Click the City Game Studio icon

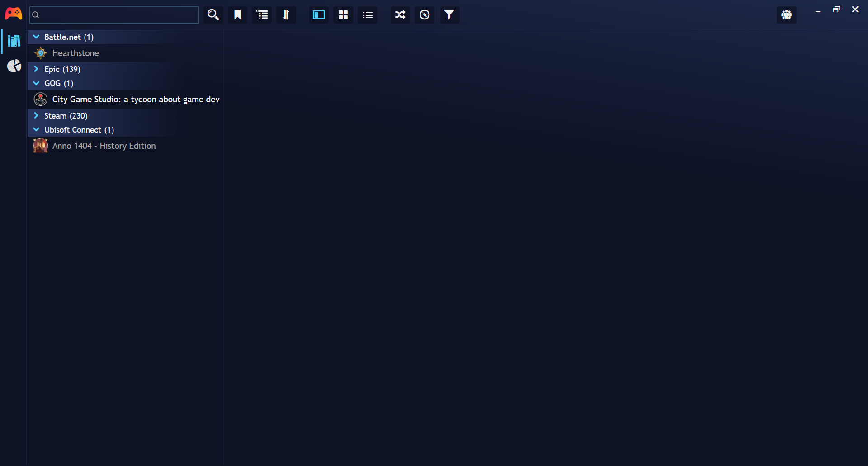coord(41,100)
